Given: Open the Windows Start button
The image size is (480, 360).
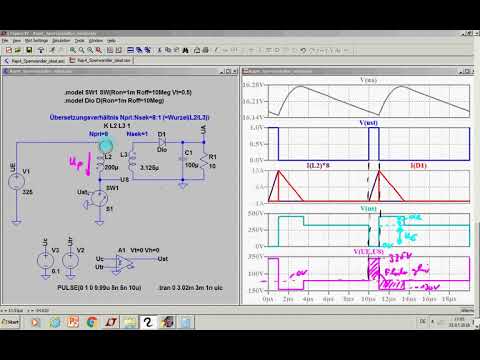Looking at the screenshot, I should tap(10, 322).
